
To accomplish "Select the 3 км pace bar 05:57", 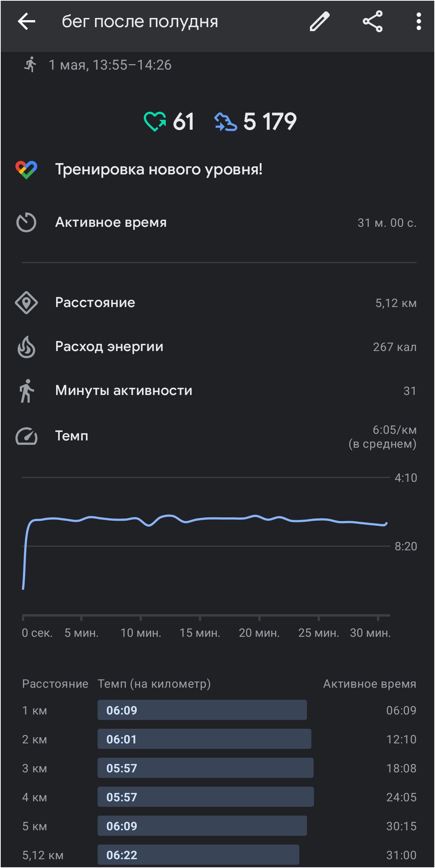I will point(205,768).
